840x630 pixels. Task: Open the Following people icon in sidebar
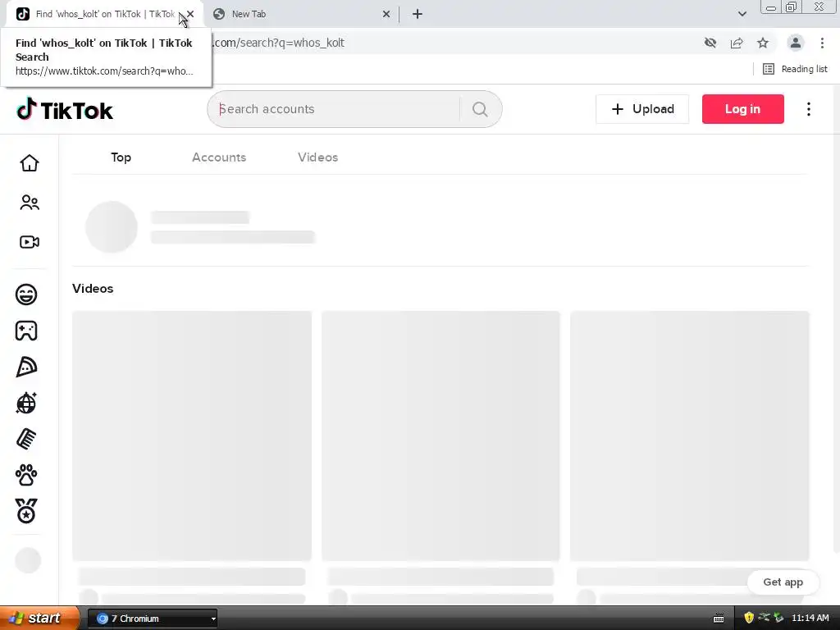[30, 203]
